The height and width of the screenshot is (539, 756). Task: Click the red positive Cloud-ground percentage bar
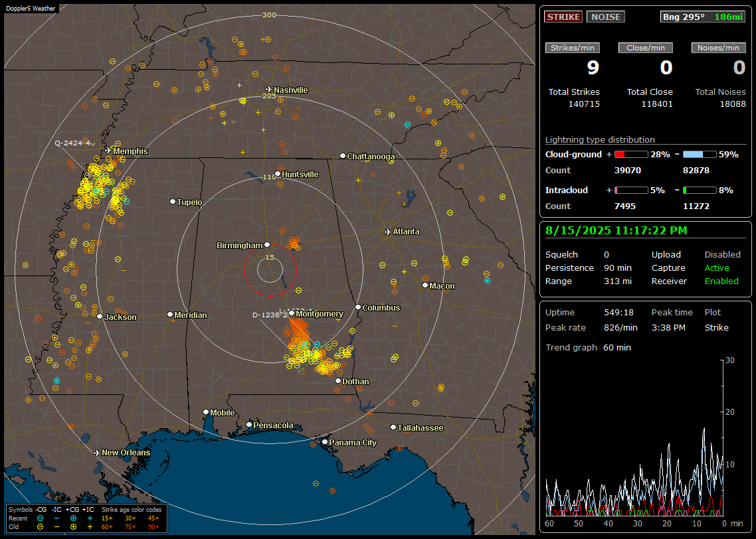pyautogui.click(x=631, y=155)
